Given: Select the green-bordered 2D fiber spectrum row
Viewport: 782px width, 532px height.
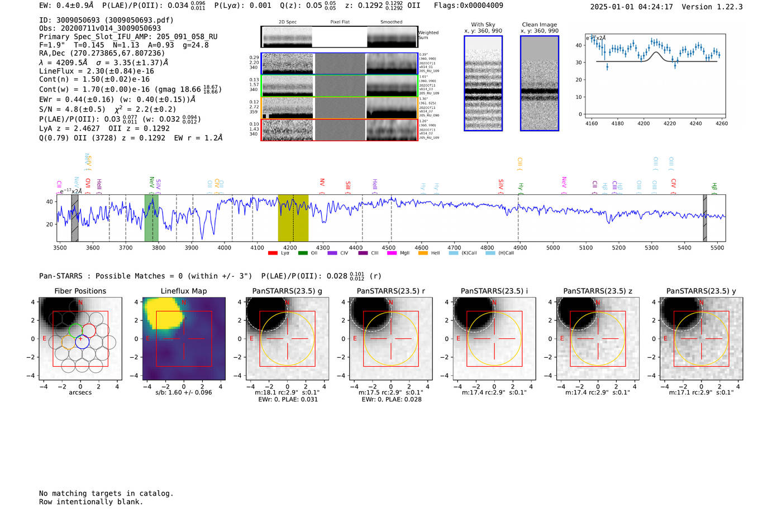Looking at the screenshot, I should pyautogui.click(x=340, y=85).
